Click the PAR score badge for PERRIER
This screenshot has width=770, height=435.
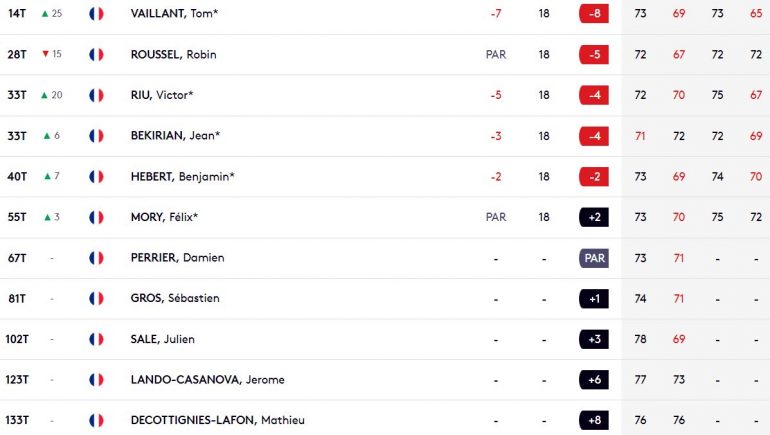point(594,258)
